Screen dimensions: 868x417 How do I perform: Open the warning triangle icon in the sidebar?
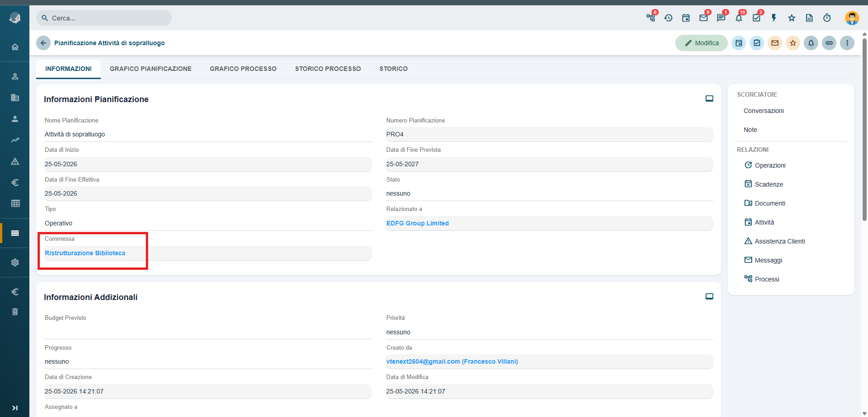point(15,161)
